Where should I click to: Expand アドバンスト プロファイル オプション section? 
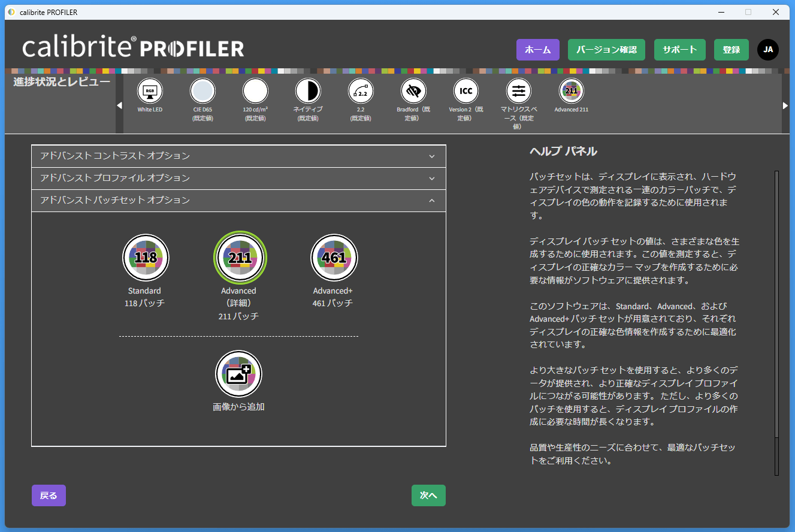[238, 178]
